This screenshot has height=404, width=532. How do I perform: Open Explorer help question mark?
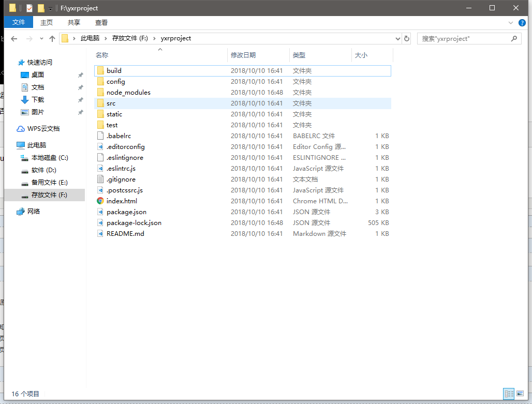click(522, 23)
